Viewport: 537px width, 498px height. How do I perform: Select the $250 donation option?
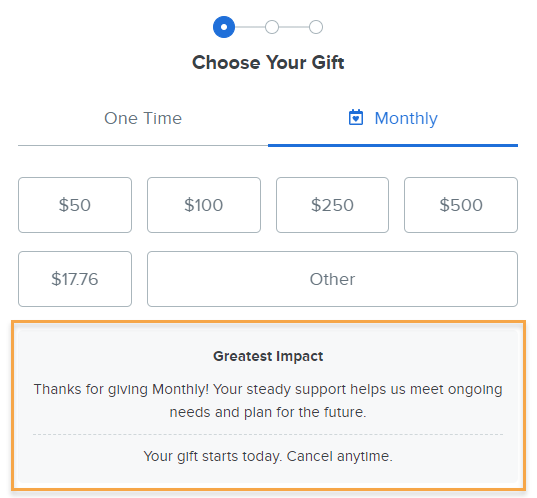(332, 205)
